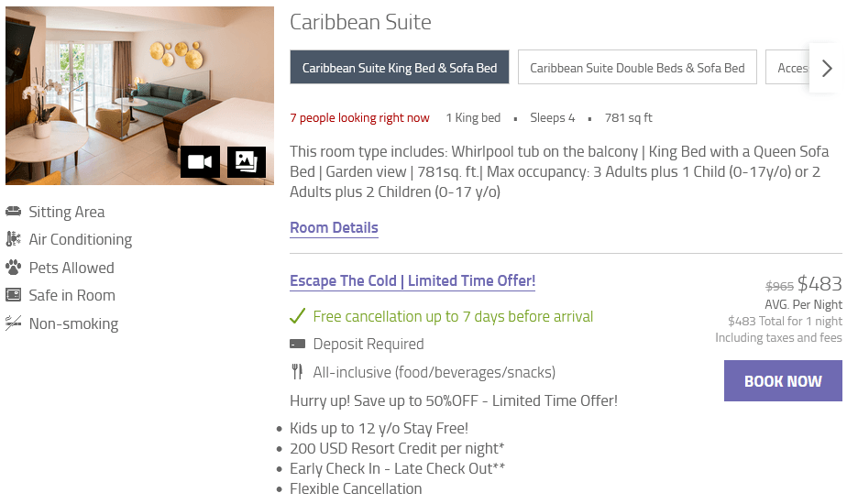847x504 pixels.
Task: Select the partially hidden Accessible room tab
Action: (787, 68)
